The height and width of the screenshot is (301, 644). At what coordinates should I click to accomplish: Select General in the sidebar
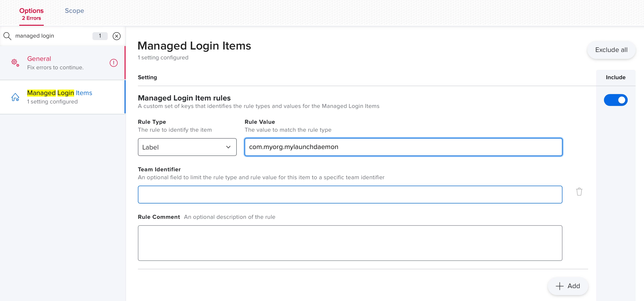63,63
